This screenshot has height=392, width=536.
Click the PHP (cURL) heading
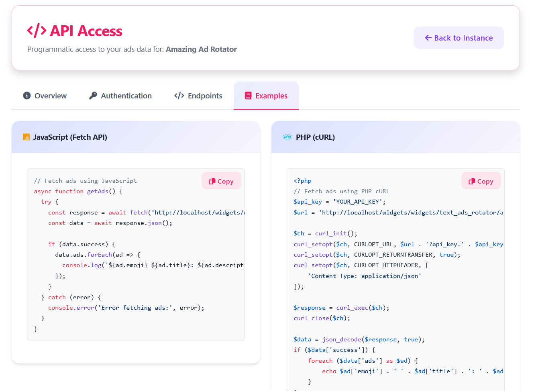[315, 137]
